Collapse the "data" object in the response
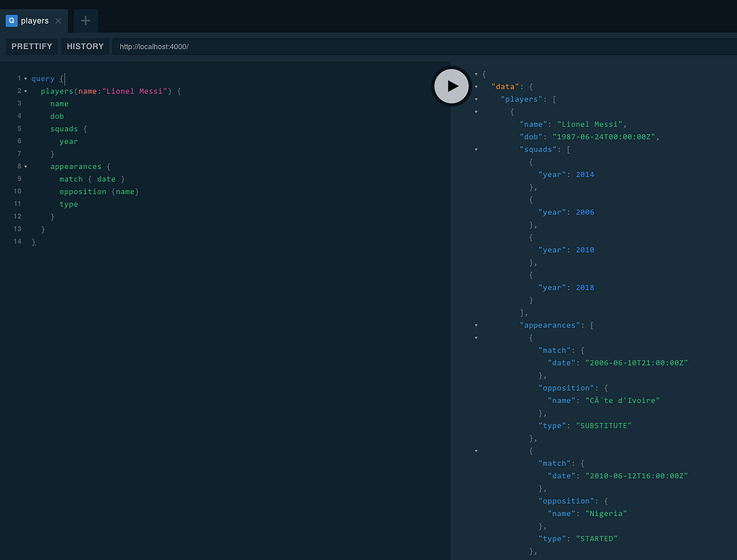 476,87
